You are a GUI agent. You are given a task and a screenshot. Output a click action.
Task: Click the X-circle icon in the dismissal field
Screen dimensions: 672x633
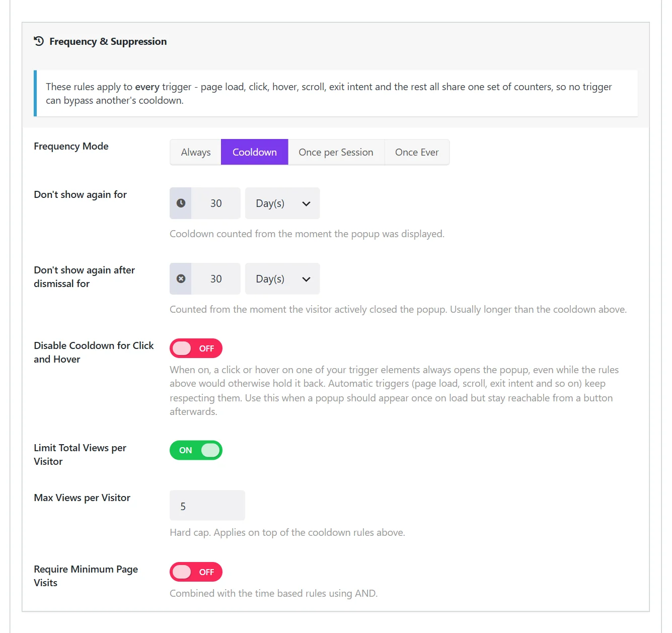(x=181, y=279)
